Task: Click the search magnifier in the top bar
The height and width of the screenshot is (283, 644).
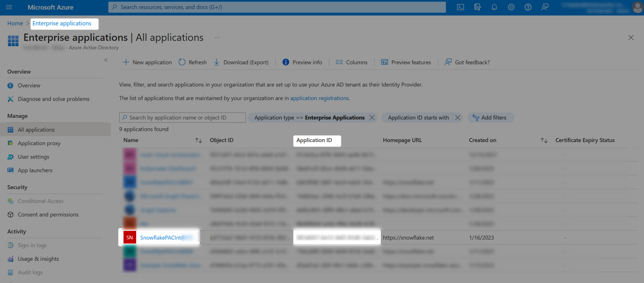Action: point(114,7)
